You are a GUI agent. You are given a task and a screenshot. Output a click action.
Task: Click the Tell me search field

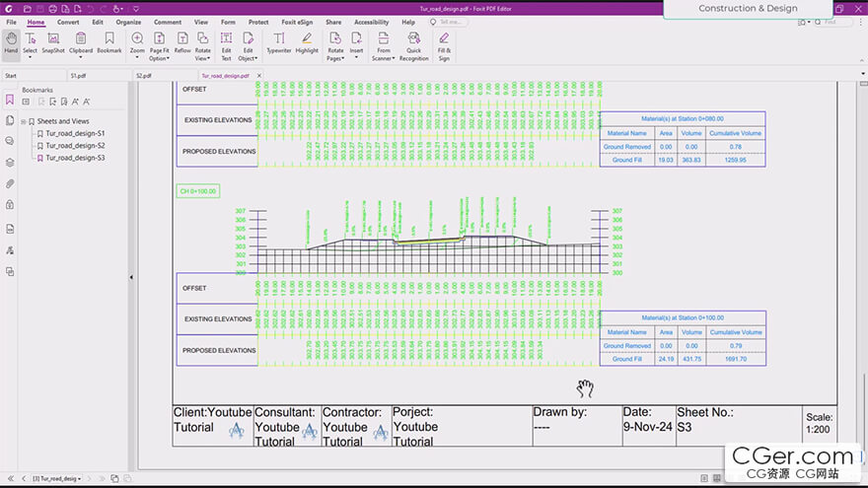[x=451, y=22]
